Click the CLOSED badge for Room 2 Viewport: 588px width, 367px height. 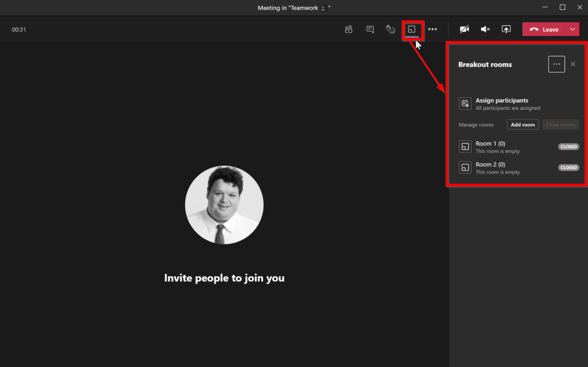(568, 168)
